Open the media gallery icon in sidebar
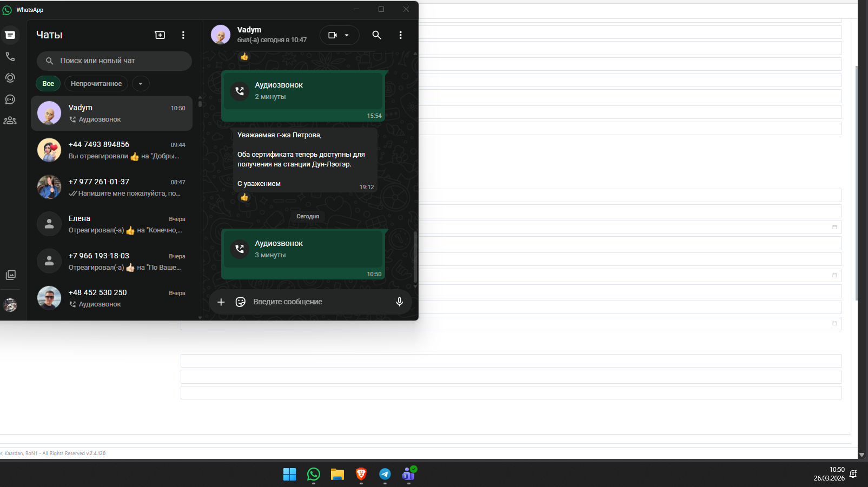This screenshot has width=868, height=487. (x=10, y=275)
